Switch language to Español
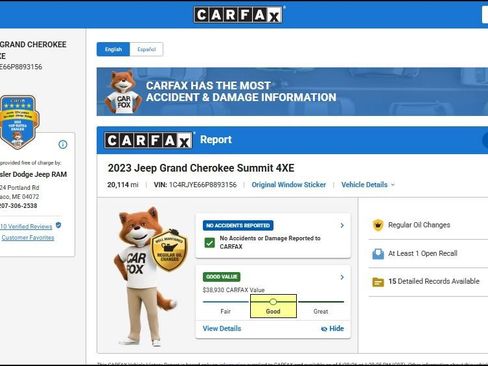Screen dimensions: 488x366 146,49
